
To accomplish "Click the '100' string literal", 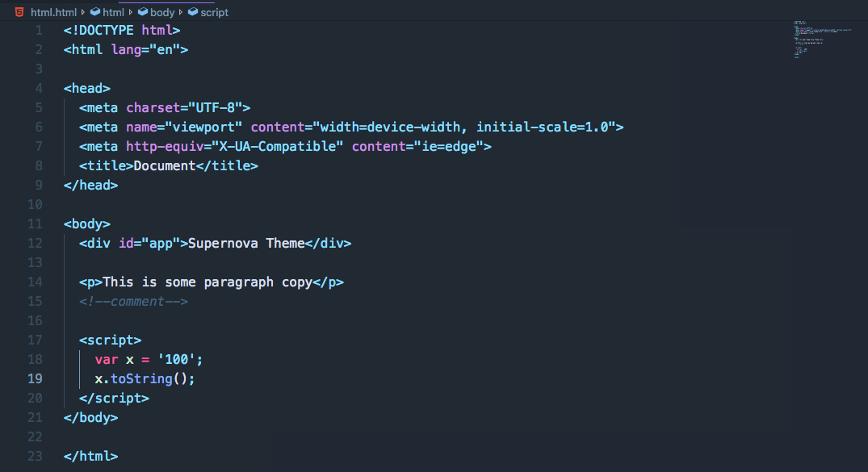I will [x=177, y=360].
